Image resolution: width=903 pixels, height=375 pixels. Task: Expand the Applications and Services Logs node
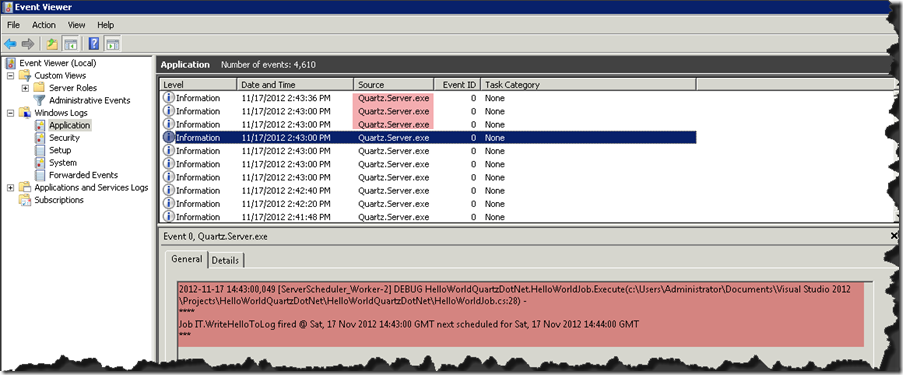[10, 188]
